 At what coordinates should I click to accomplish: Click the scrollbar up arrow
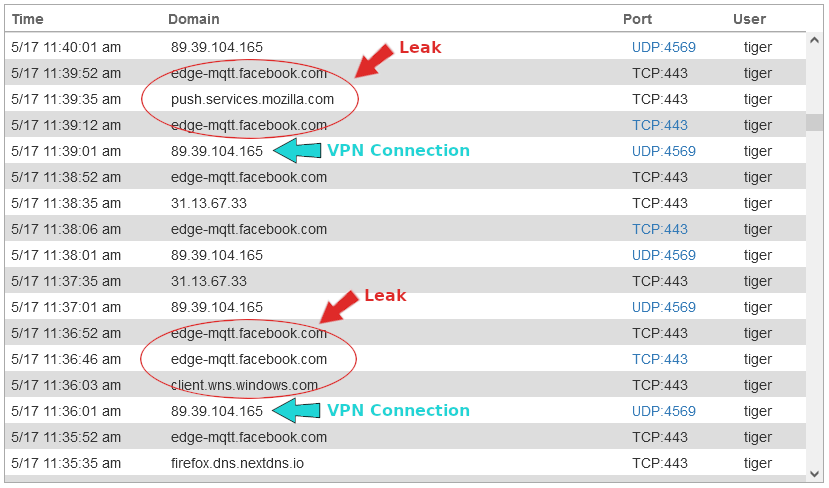[815, 46]
